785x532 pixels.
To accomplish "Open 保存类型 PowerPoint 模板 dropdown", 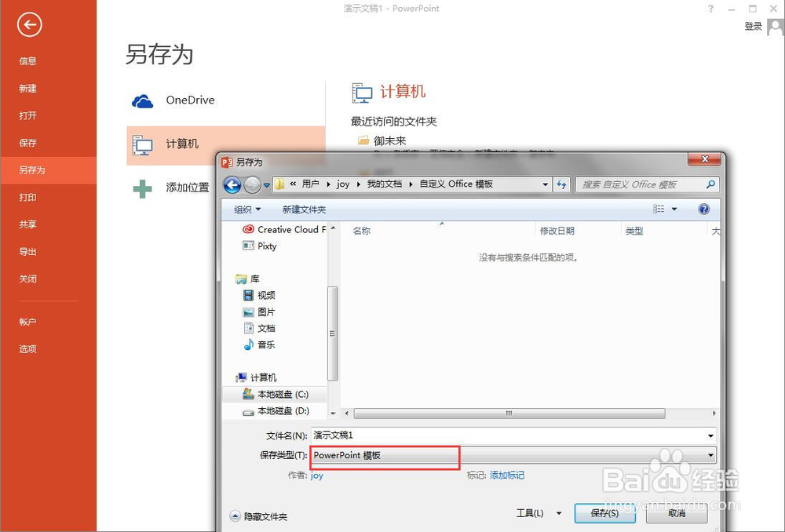I will [x=513, y=455].
